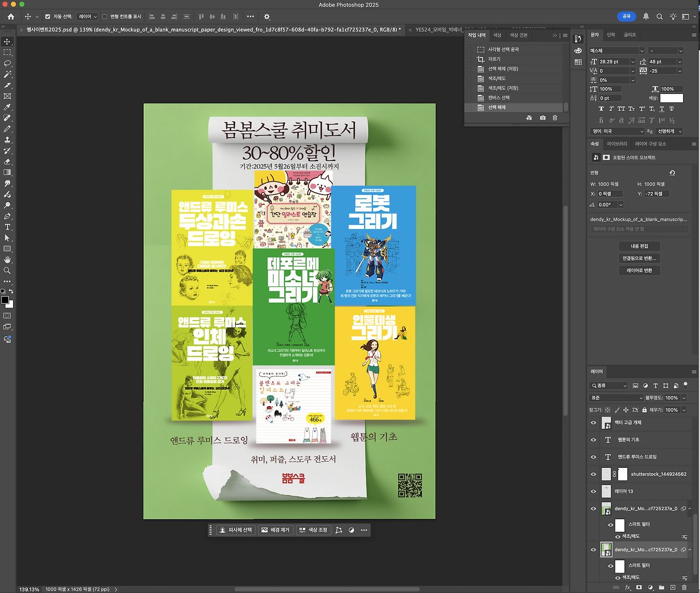Select the Lasso tool
The image size is (700, 593).
[7, 63]
